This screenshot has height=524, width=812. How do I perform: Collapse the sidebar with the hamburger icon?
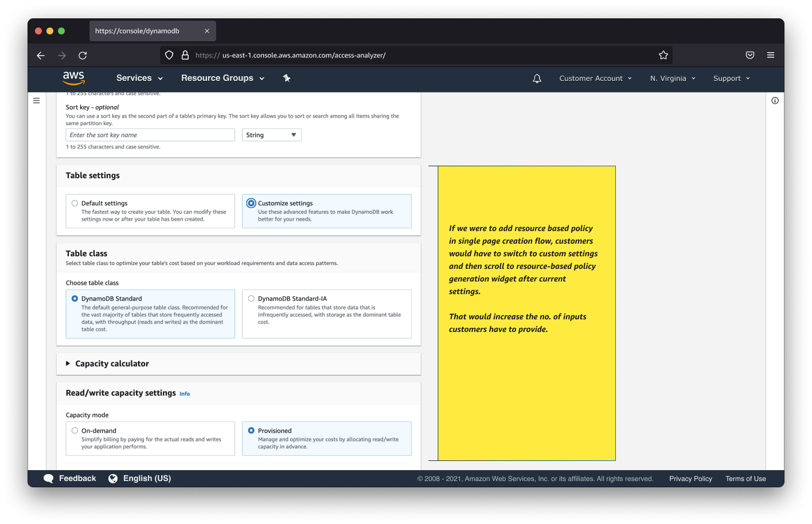click(36, 100)
